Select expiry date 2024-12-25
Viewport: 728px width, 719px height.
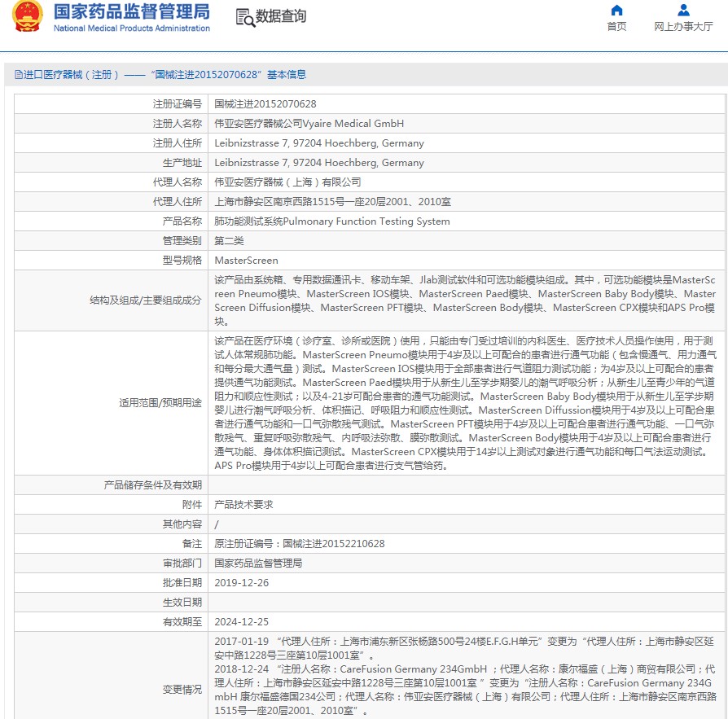[x=241, y=621]
